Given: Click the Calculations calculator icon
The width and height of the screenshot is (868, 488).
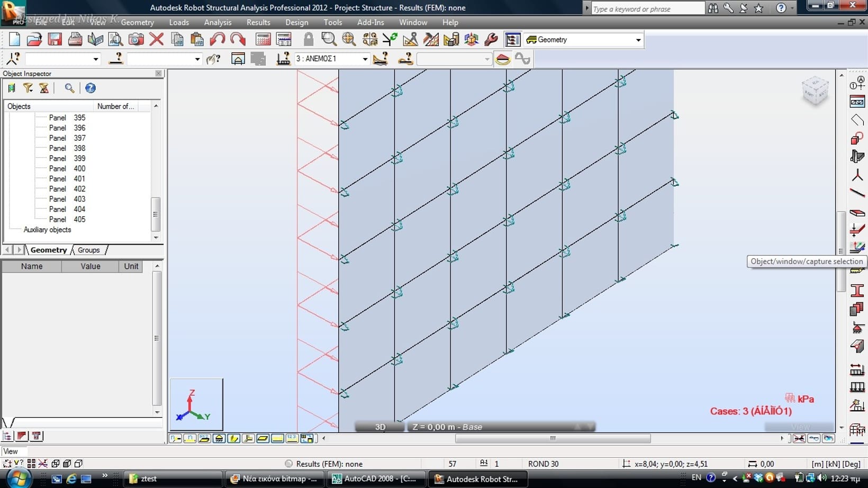Looking at the screenshot, I should [263, 40].
